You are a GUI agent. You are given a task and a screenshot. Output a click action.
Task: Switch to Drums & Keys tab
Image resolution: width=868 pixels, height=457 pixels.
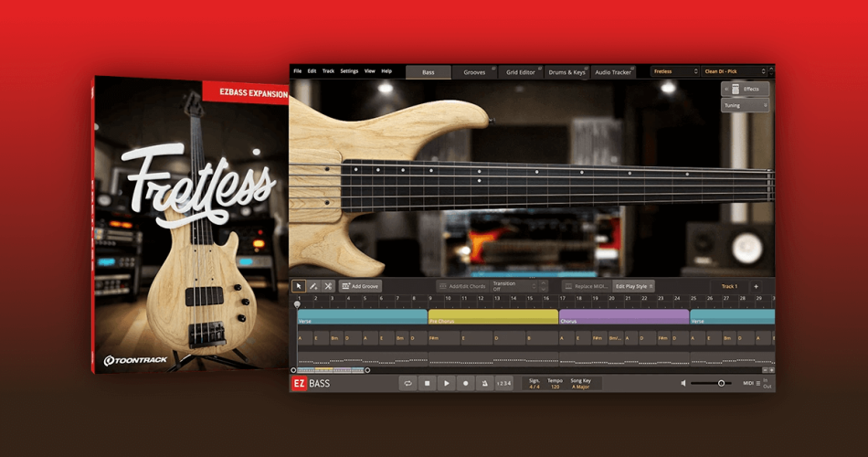566,72
